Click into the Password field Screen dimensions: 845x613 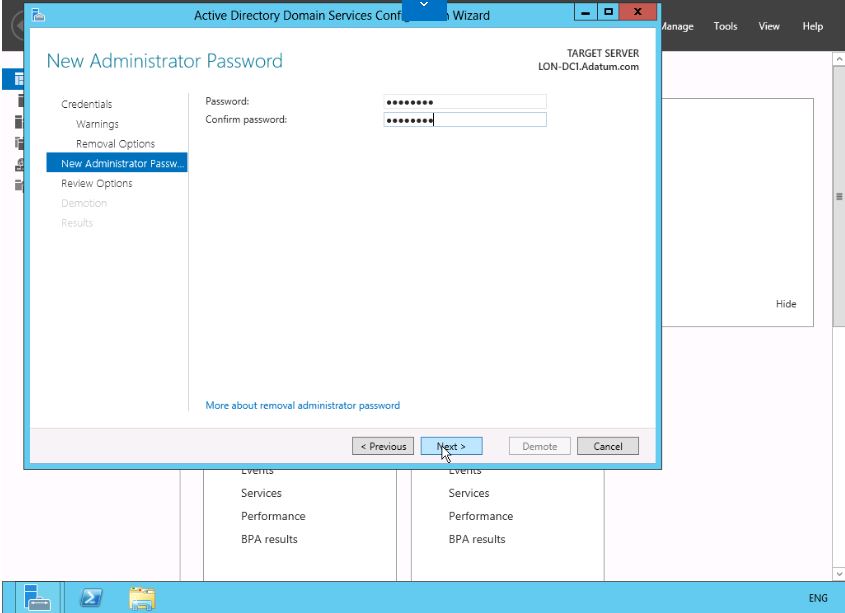[464, 101]
